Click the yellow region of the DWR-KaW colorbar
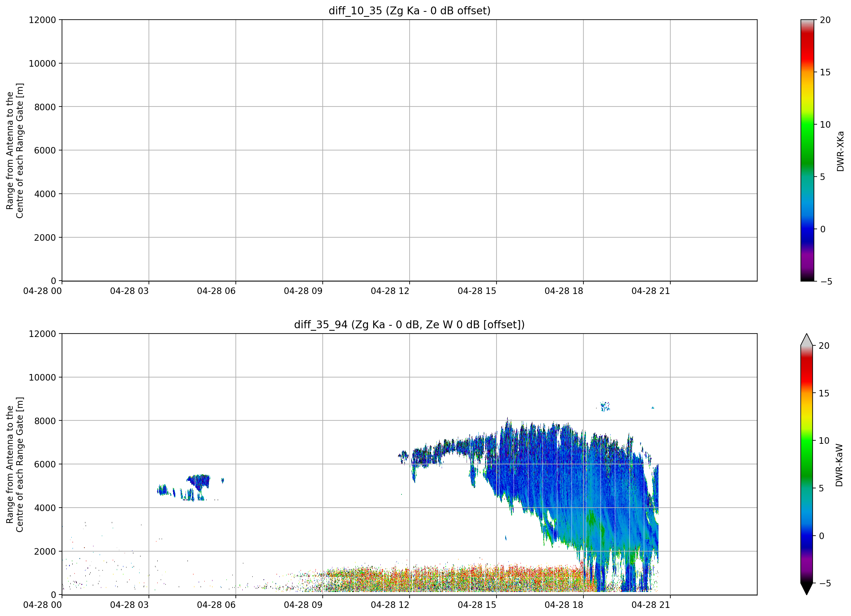Image resolution: width=851 pixels, height=616 pixels. click(x=806, y=416)
